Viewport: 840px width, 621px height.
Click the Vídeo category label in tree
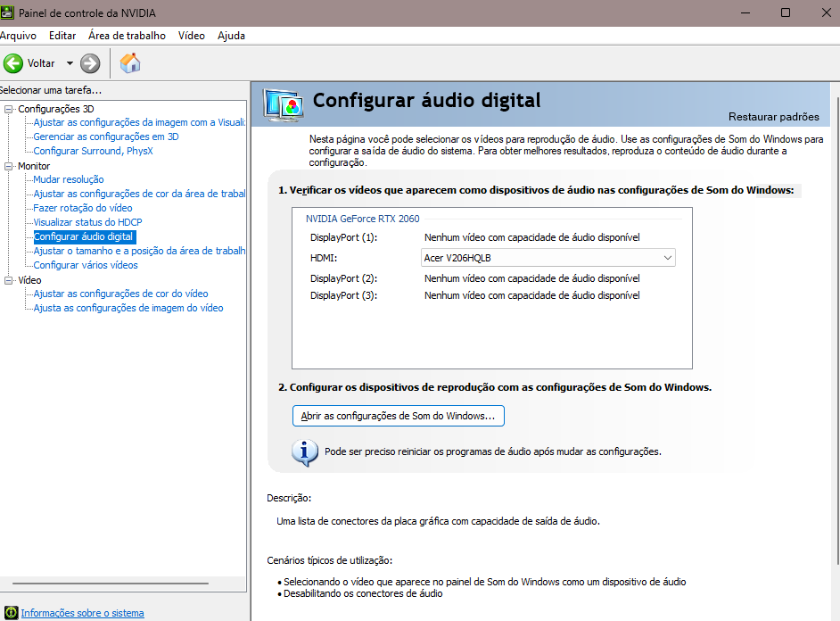tap(29, 280)
